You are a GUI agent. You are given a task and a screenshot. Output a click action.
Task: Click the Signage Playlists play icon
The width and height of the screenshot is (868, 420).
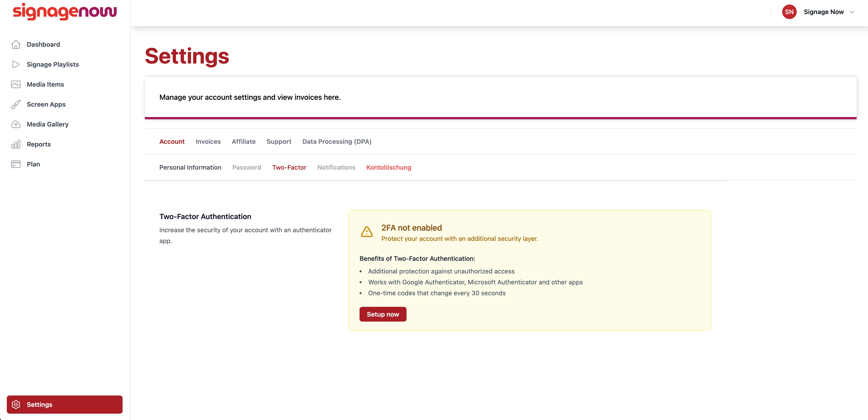pos(16,64)
